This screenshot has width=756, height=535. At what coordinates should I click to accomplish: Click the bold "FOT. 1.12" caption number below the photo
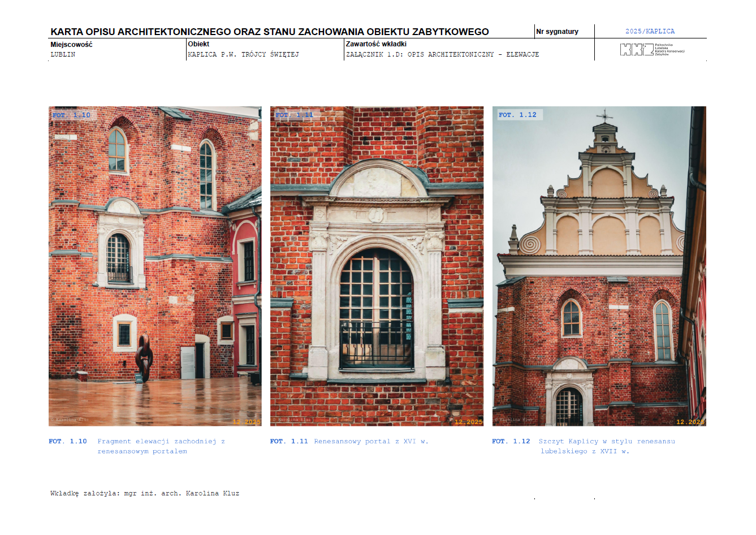511,441
